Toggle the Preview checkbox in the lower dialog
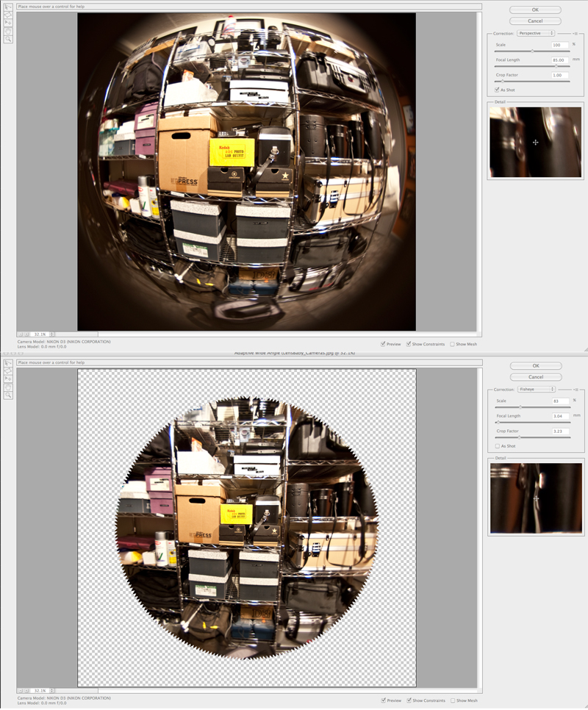The width and height of the screenshot is (588, 710). click(x=384, y=700)
